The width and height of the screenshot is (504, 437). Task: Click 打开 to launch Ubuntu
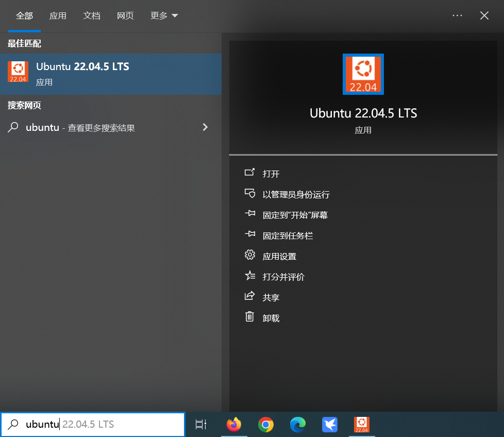pos(271,174)
